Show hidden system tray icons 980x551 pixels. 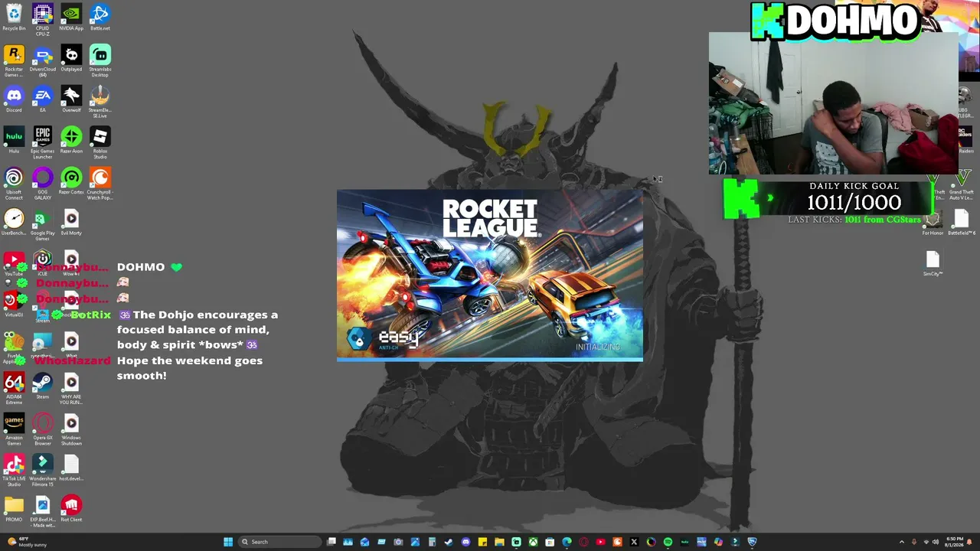(902, 542)
